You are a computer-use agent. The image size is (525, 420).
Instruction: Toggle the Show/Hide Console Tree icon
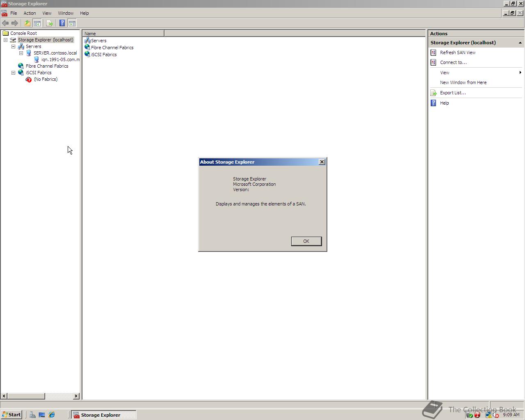[37, 23]
